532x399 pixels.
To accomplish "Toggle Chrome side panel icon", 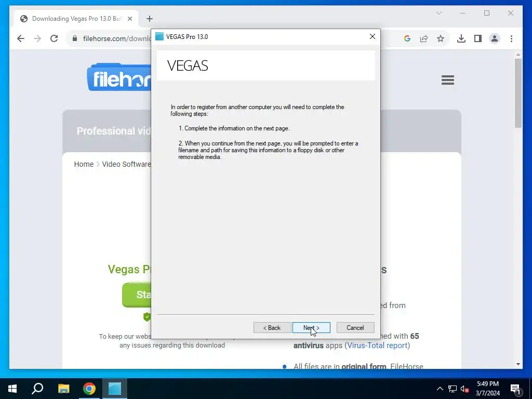I will click(x=478, y=38).
